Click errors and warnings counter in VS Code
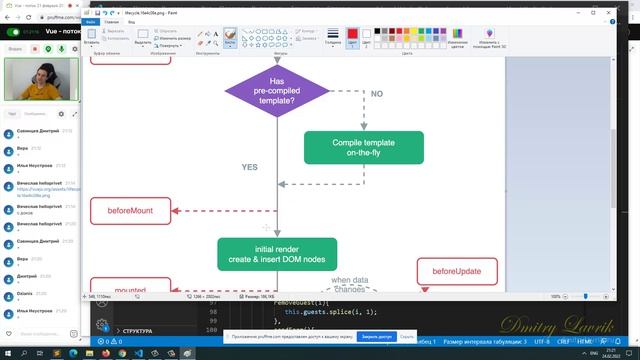 [x=110, y=342]
